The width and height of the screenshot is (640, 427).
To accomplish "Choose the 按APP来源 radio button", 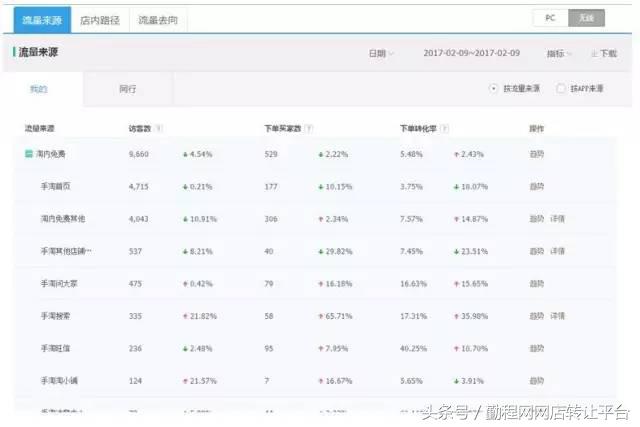I will click(561, 88).
